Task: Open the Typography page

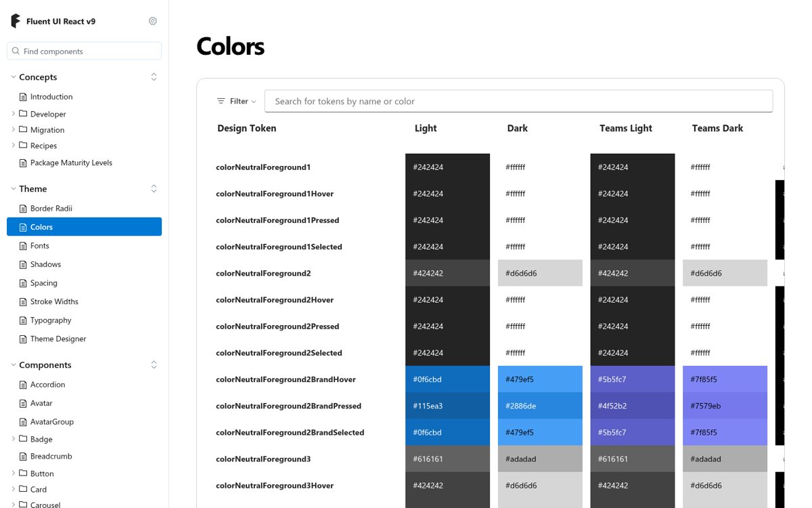Action: point(51,320)
